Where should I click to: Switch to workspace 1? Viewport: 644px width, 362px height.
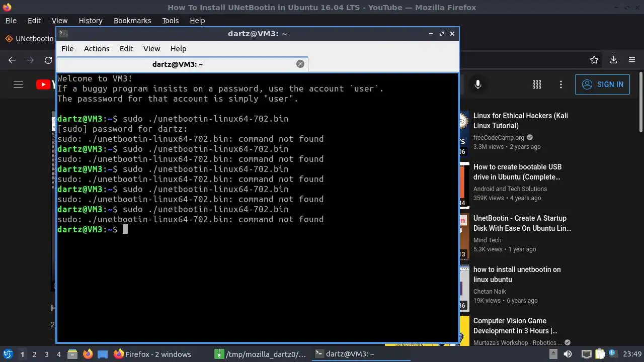tap(22, 354)
